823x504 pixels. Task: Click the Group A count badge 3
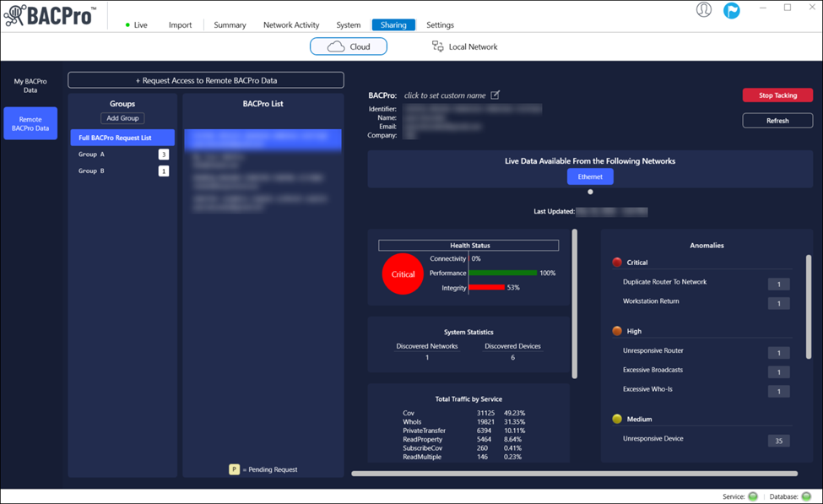point(164,154)
